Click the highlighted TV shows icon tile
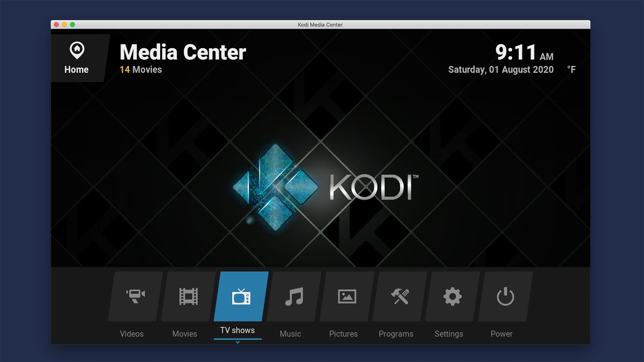The height and width of the screenshot is (362, 644). pyautogui.click(x=241, y=296)
